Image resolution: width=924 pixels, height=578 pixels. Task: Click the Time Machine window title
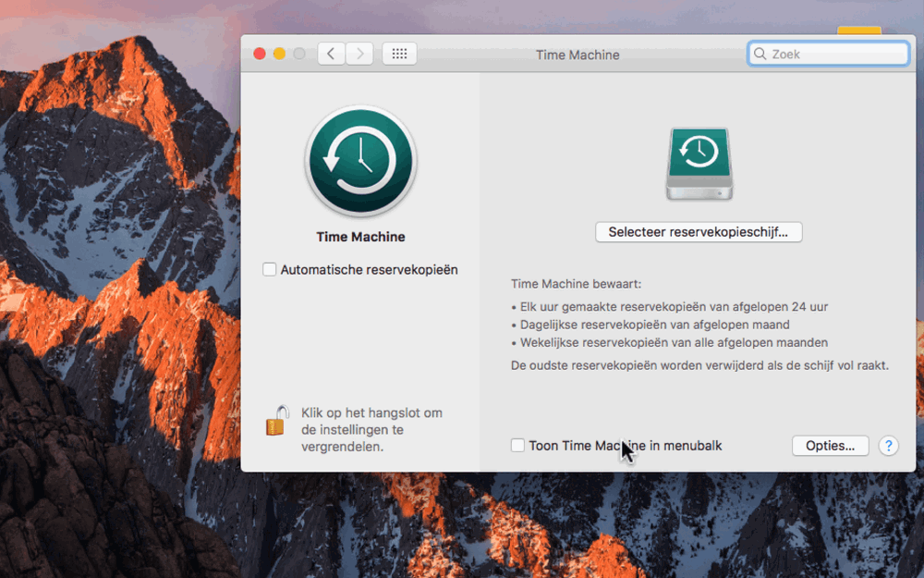tap(577, 55)
